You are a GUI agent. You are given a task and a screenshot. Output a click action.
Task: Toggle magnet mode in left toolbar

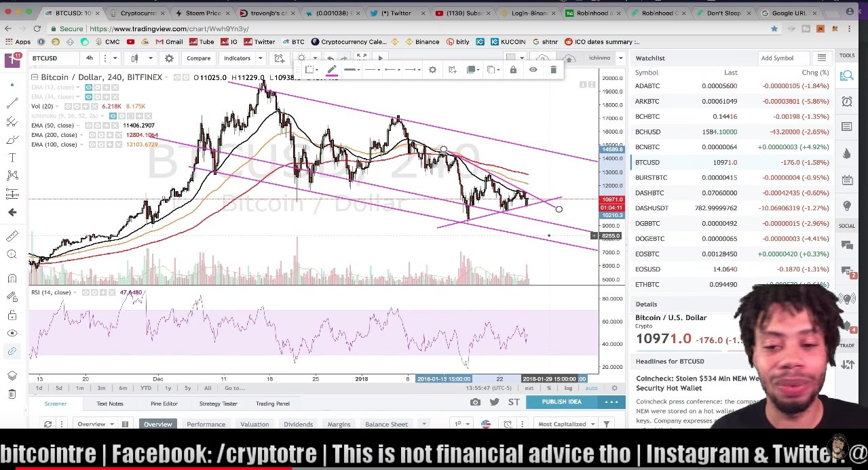12,279
